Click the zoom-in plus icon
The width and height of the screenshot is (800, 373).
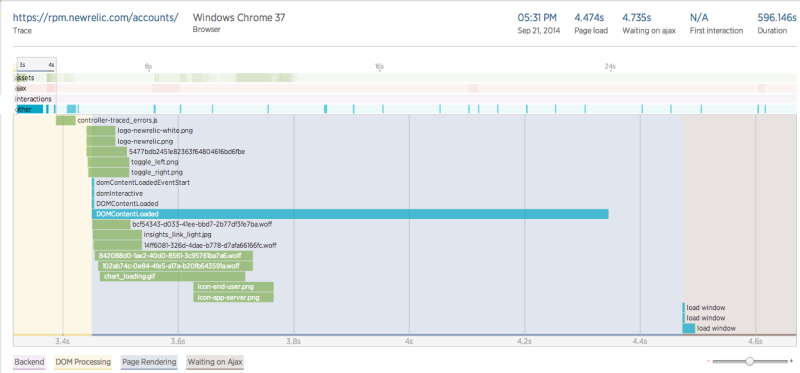(x=791, y=362)
